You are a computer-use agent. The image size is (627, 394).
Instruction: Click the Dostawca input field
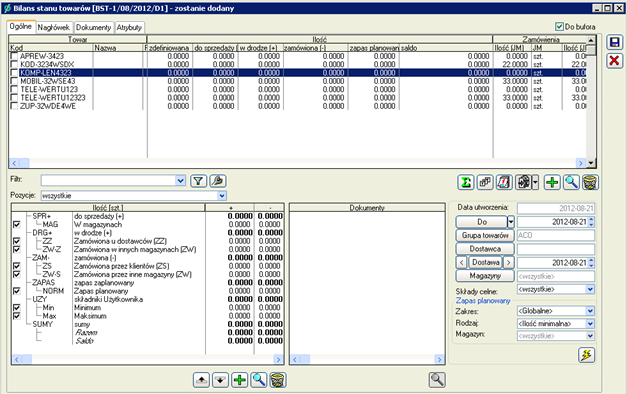click(x=556, y=249)
